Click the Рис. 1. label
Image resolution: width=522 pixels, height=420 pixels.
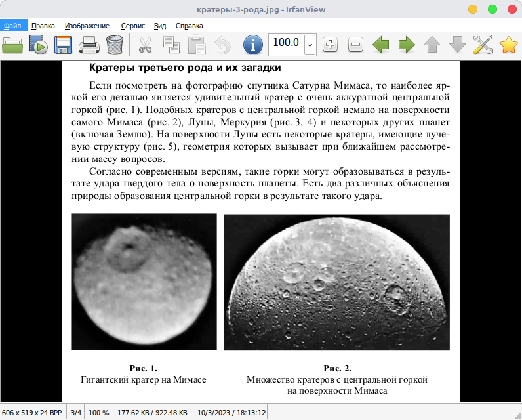(143, 368)
